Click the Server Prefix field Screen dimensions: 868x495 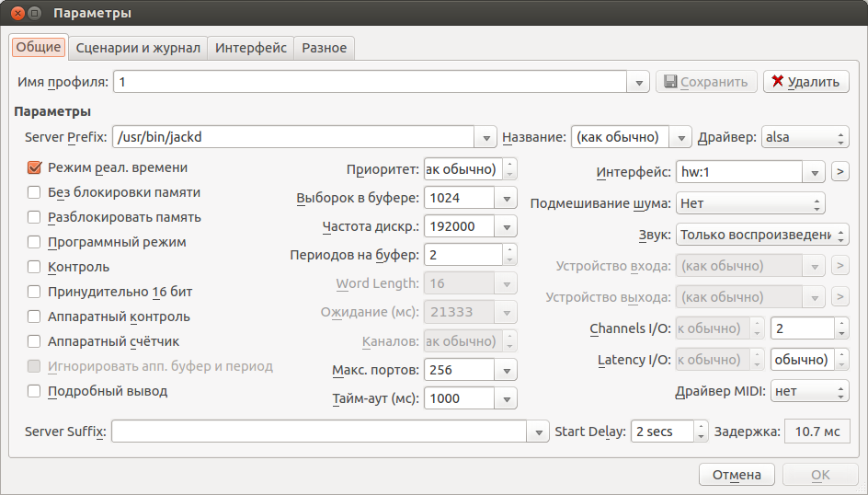292,137
